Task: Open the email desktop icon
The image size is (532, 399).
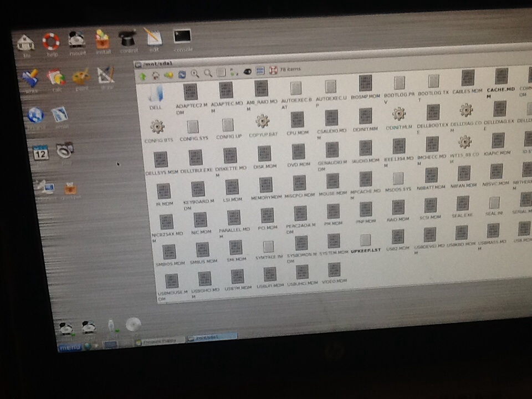Action: tap(61, 115)
